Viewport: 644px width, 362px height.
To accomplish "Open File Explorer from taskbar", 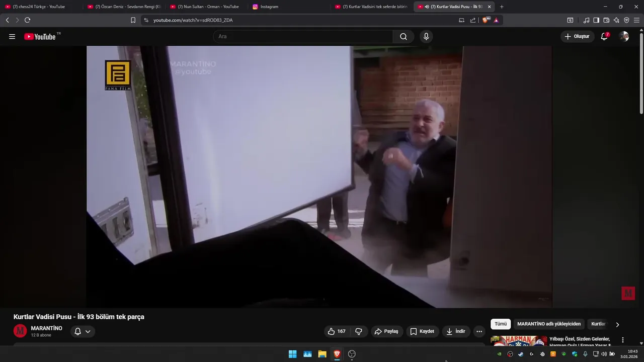I will tap(322, 354).
